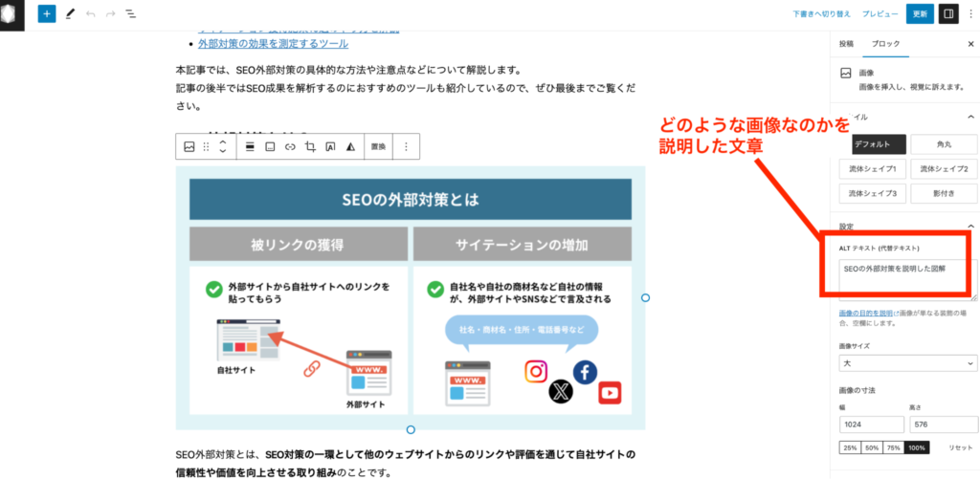Screen dimensions: 980x479
Task: Click the 幅 width input field
Action: point(872,425)
